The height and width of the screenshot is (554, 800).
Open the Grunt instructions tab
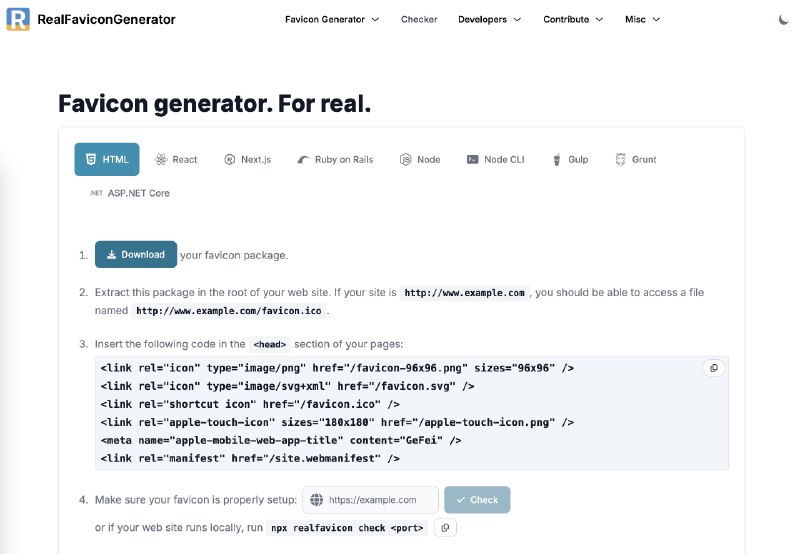click(636, 160)
